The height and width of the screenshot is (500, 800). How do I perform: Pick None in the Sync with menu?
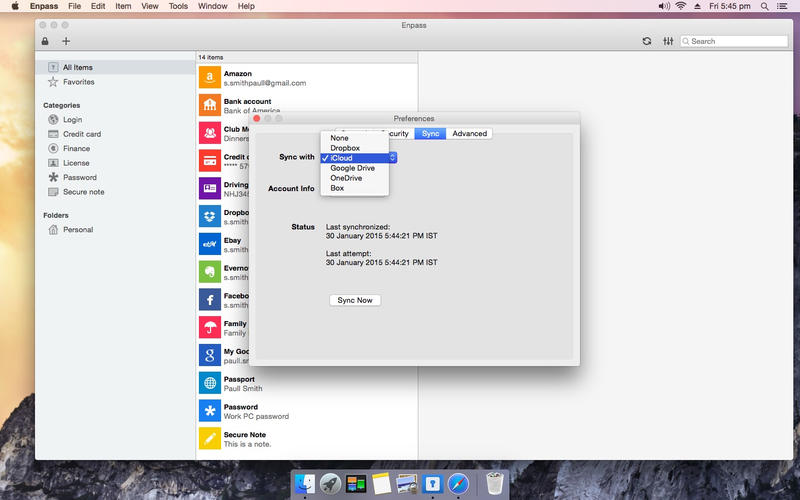click(340, 138)
